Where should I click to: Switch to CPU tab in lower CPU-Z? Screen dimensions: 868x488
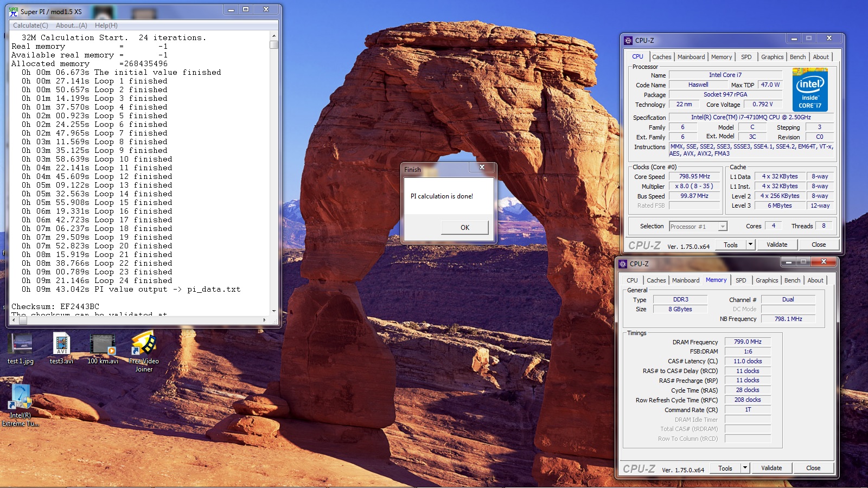(632, 280)
